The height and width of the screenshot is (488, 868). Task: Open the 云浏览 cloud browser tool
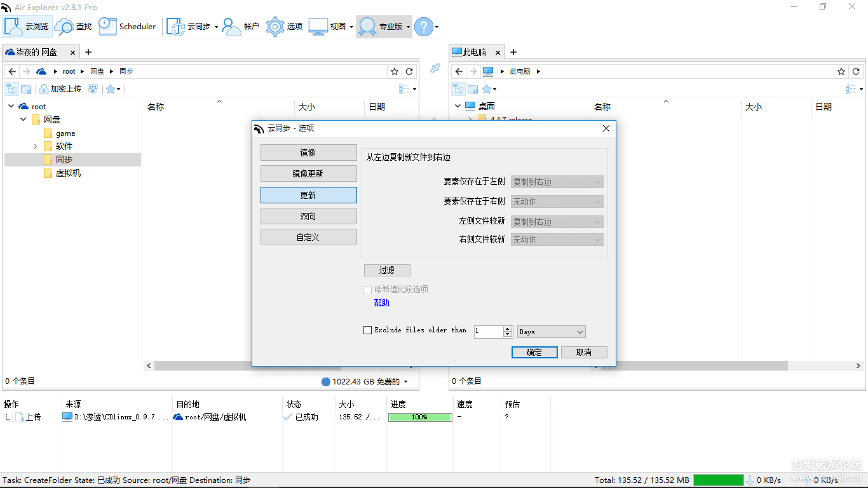point(27,26)
